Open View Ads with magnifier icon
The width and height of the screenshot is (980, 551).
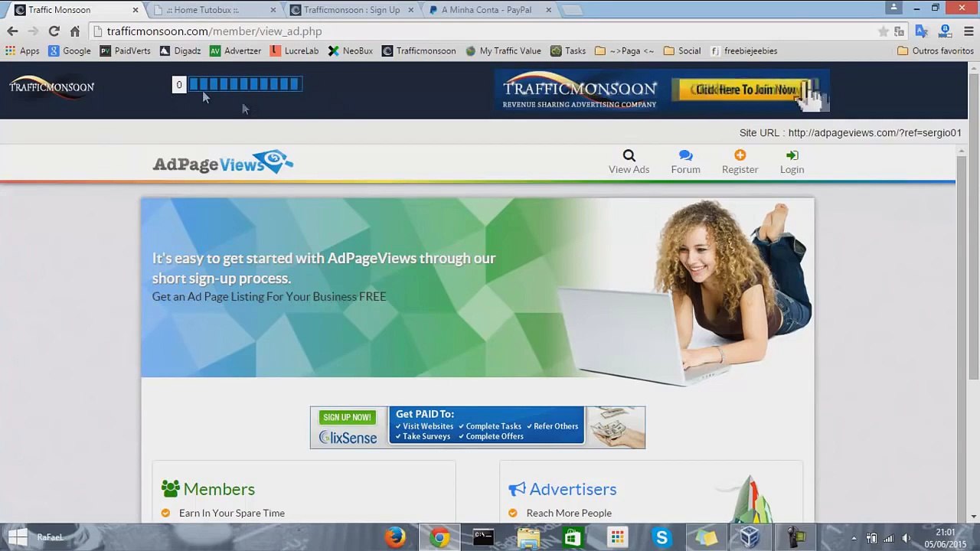629,161
